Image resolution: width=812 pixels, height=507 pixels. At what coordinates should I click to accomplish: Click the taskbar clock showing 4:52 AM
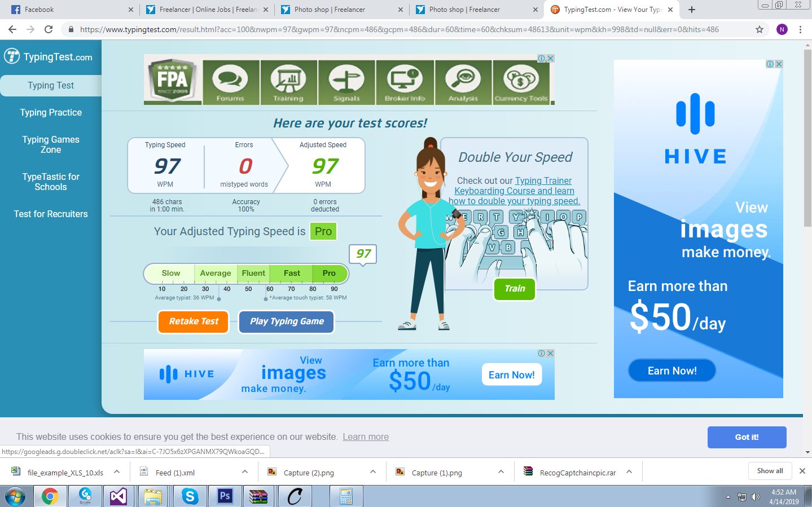point(784,497)
